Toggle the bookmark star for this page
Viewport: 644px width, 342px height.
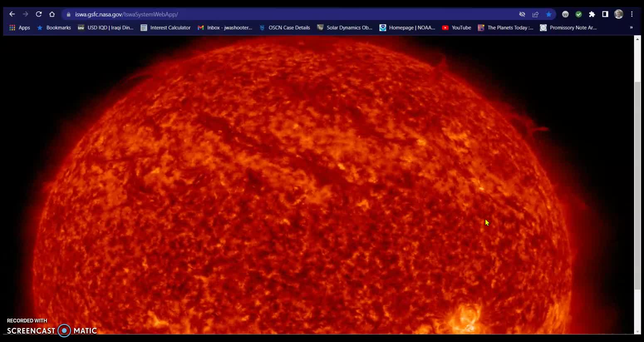pyautogui.click(x=549, y=14)
